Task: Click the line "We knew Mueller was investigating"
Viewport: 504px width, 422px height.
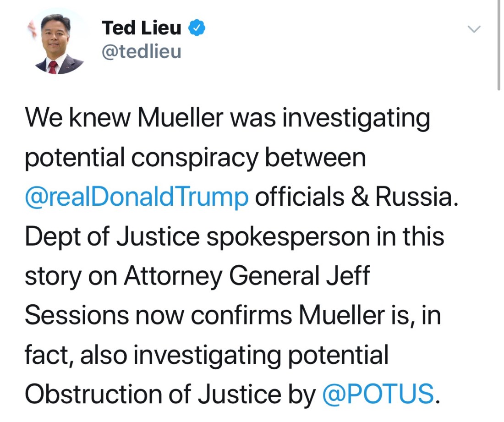Action: [227, 118]
